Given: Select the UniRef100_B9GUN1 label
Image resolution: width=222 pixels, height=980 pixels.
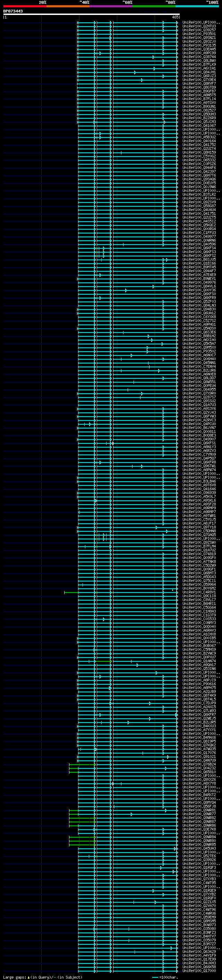Looking at the screenshot, I should coord(199,107).
